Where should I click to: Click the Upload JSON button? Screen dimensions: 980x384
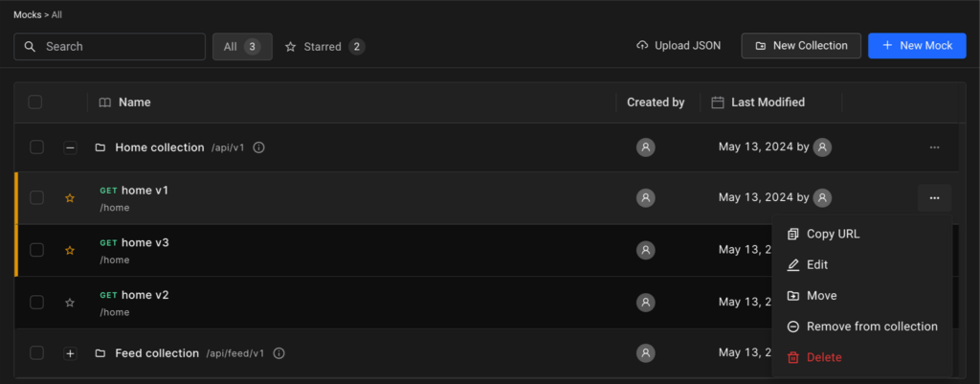(x=679, y=46)
